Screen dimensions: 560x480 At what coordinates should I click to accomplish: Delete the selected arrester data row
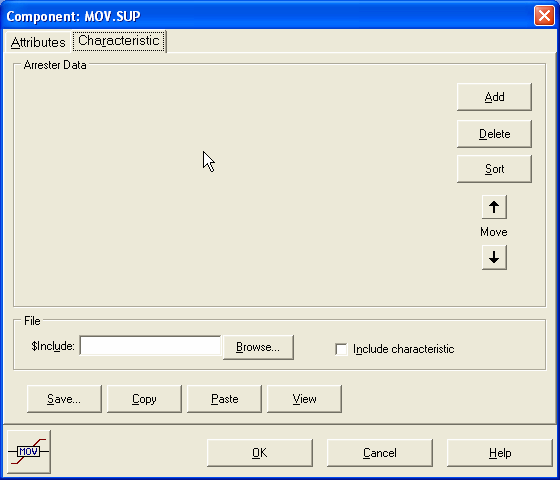[x=494, y=134]
